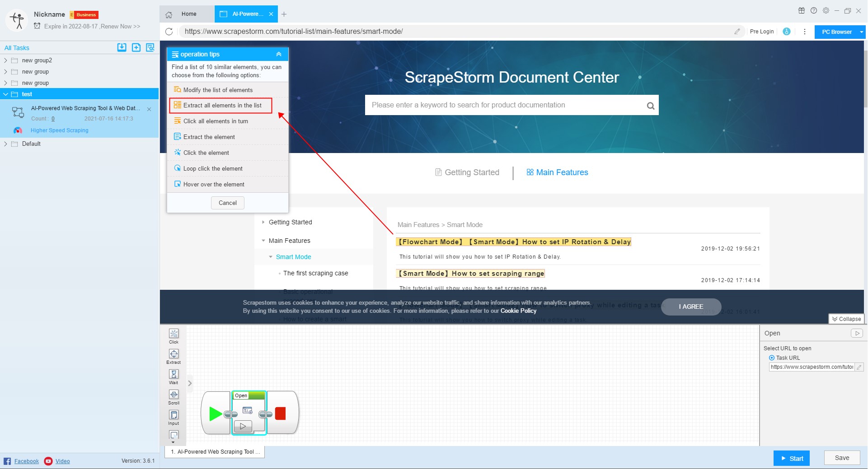Collapse the operation tips panel header chevron
This screenshot has height=469, width=868.
click(x=278, y=54)
